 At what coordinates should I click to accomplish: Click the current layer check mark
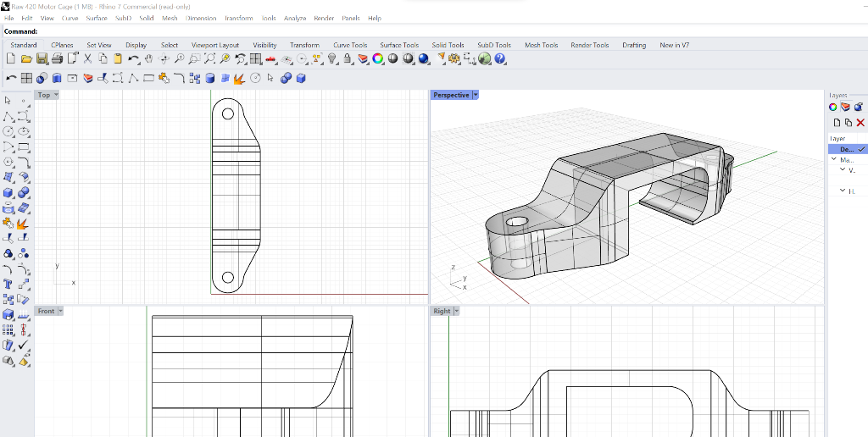862,149
